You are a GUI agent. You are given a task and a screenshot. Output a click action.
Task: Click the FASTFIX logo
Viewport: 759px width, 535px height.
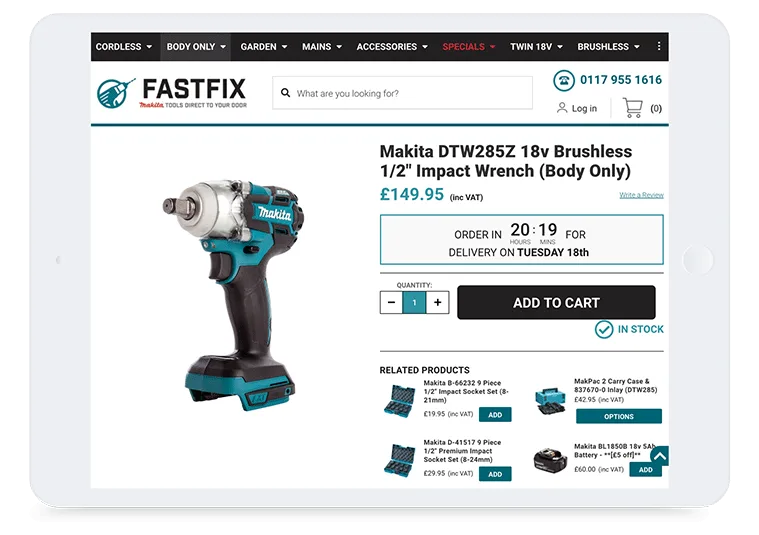[x=172, y=92]
